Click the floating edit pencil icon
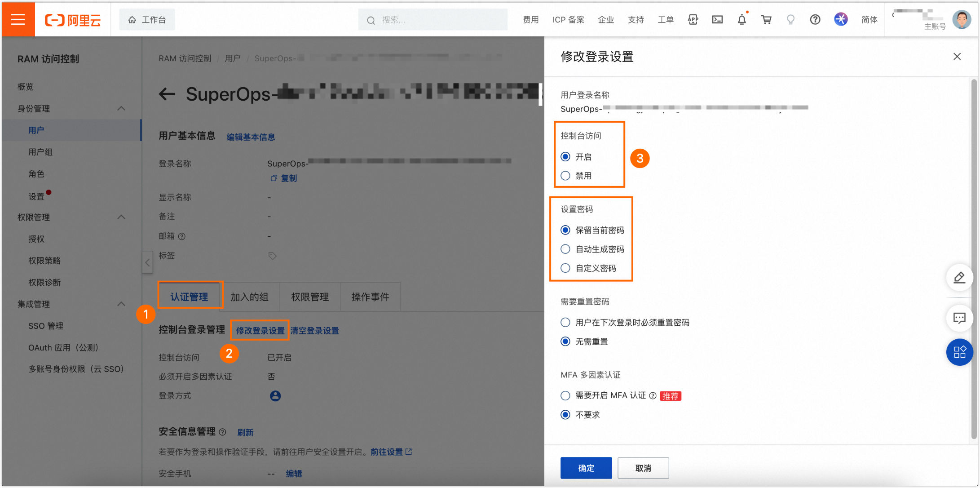 tap(959, 277)
